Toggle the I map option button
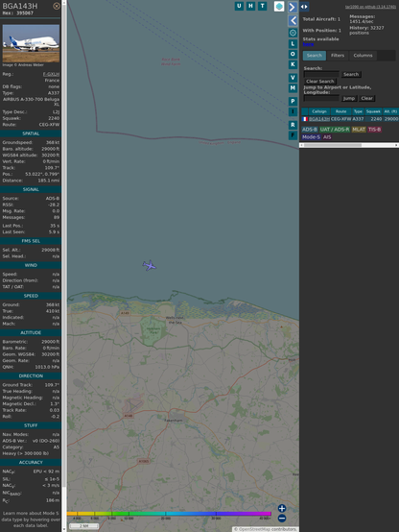This screenshot has width=399, height=532. click(293, 111)
